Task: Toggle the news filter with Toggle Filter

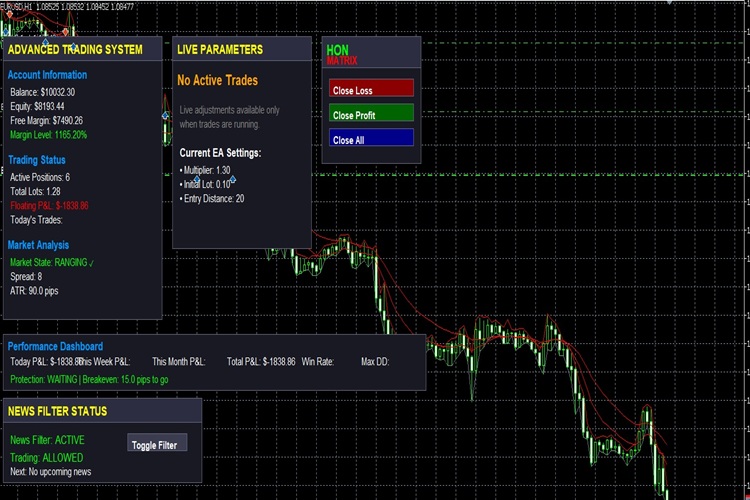Action: pyautogui.click(x=157, y=443)
